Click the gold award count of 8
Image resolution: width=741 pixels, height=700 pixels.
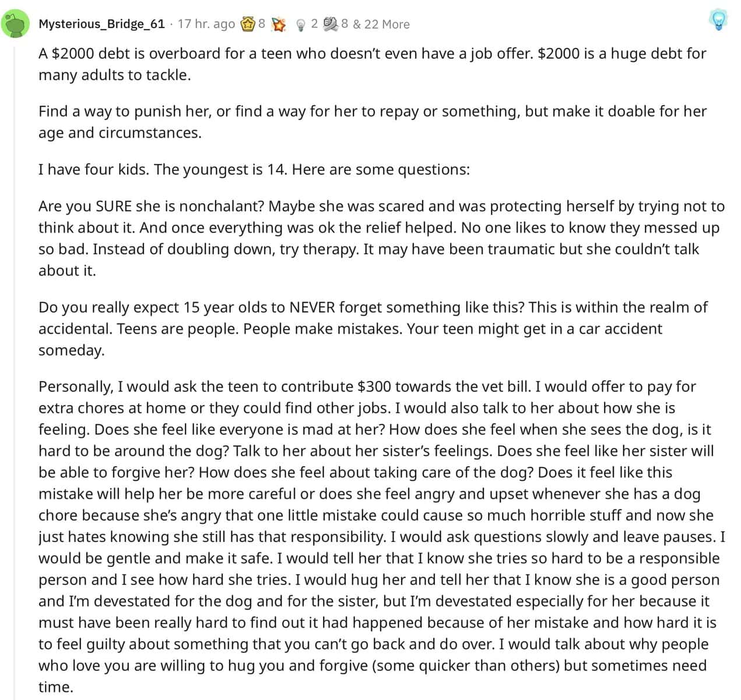(262, 24)
